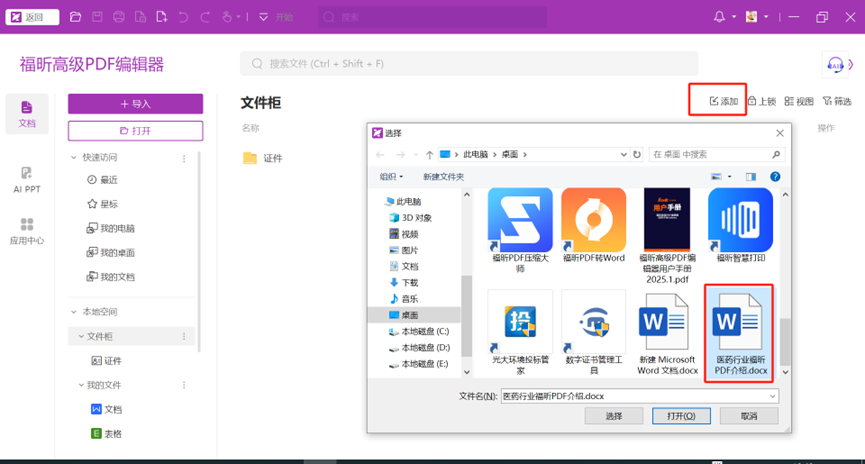Toggle the preview pane icon
This screenshot has width=865, height=464.
[751, 177]
